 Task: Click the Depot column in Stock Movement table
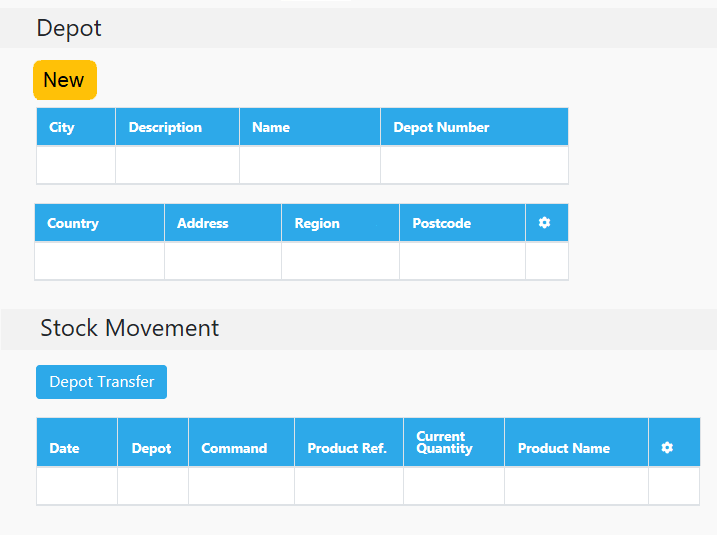coord(153,442)
